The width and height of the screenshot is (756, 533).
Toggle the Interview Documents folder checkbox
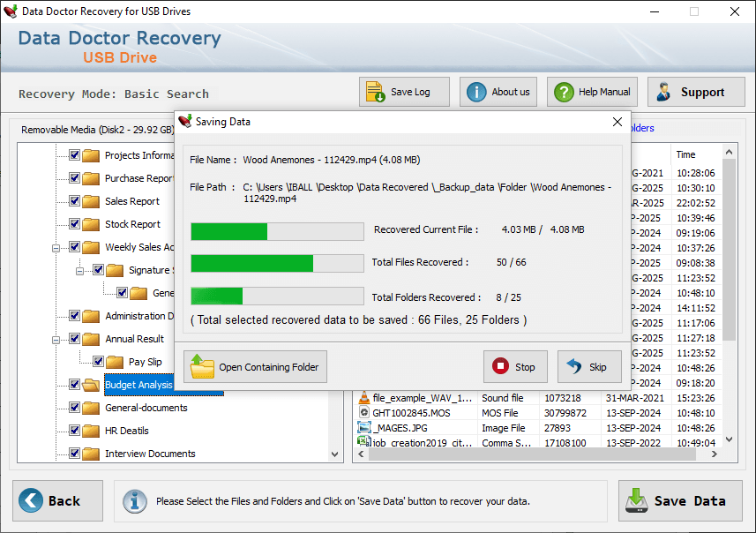74,454
